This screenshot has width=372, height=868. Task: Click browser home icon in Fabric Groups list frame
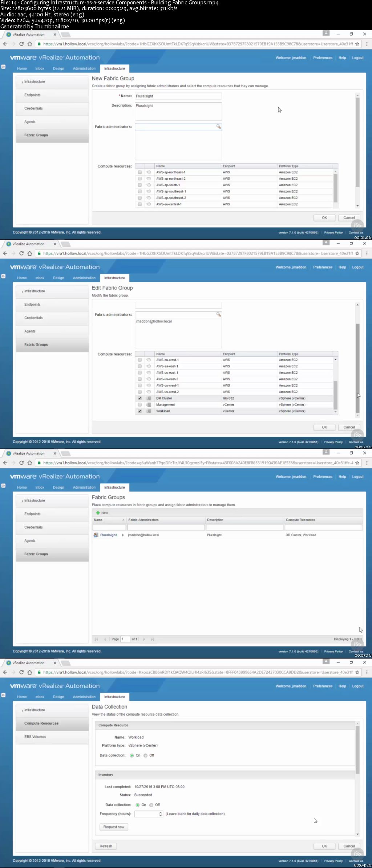coord(30,463)
